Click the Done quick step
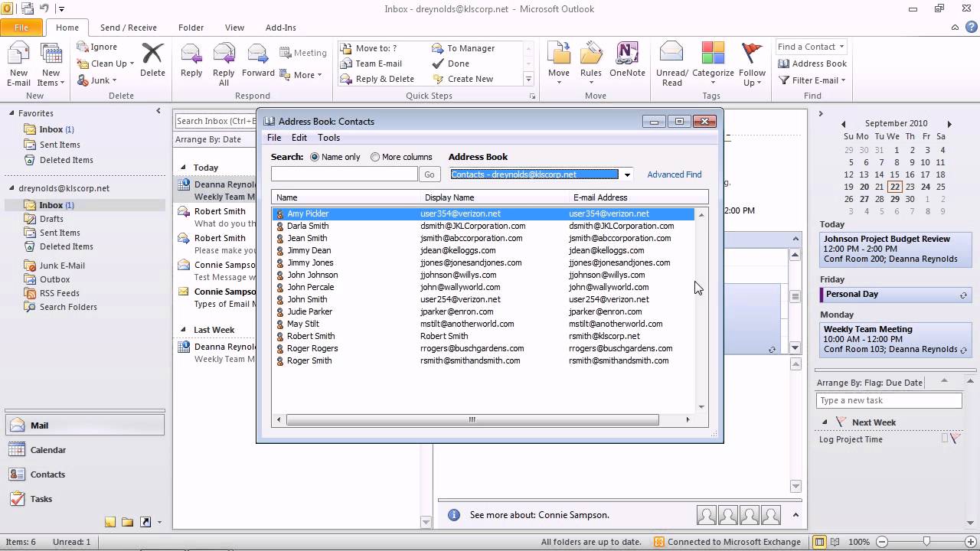The image size is (980, 551). pyautogui.click(x=451, y=64)
